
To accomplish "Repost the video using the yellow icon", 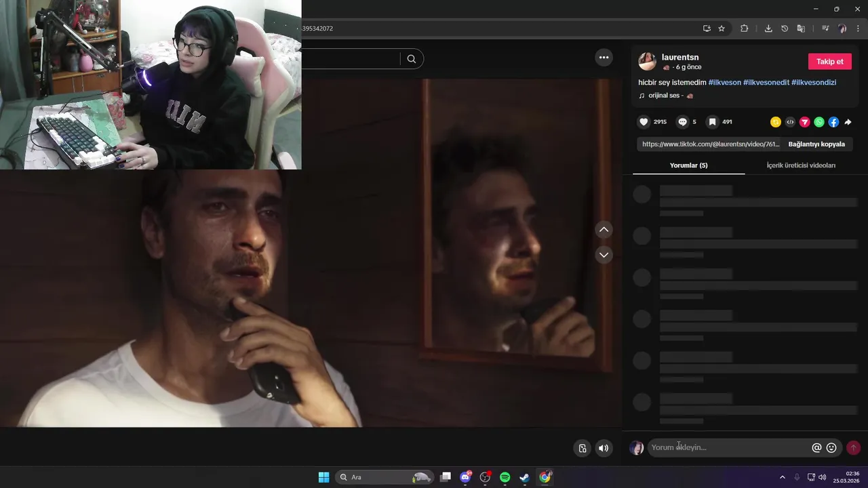I will click(x=776, y=122).
